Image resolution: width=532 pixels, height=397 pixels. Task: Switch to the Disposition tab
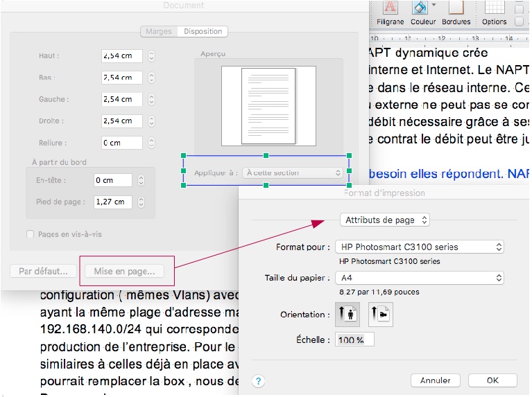[x=203, y=31]
